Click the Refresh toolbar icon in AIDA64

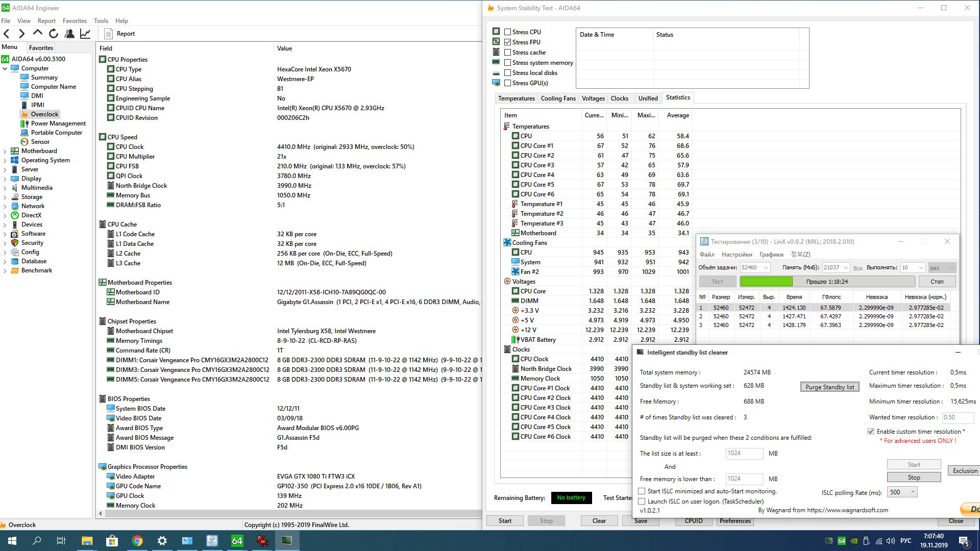[54, 34]
